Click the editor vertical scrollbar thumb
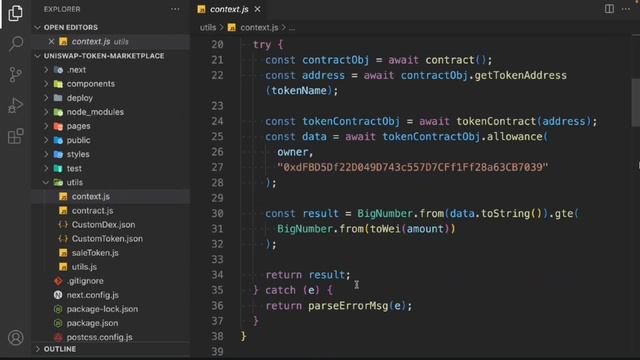640x360 pixels. click(636, 103)
